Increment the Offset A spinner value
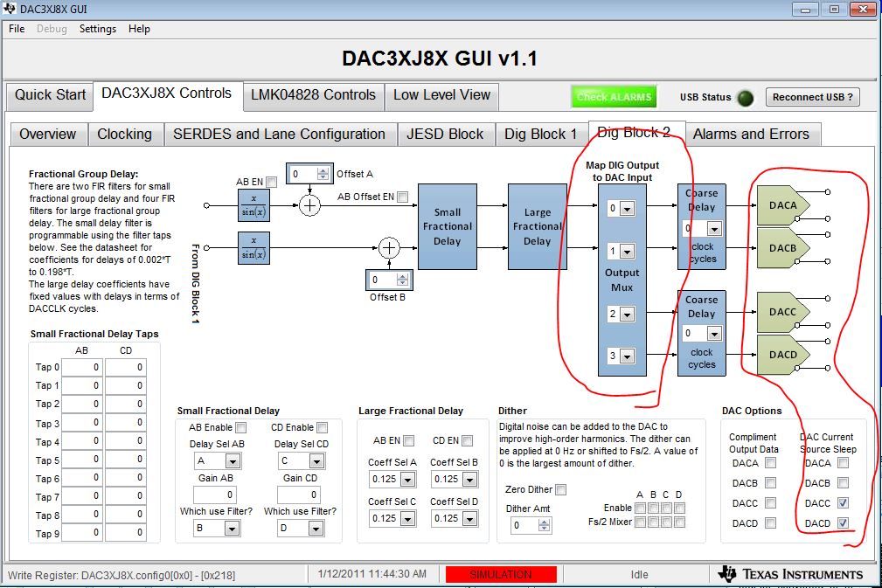This screenshot has height=588, width=882. [x=323, y=171]
